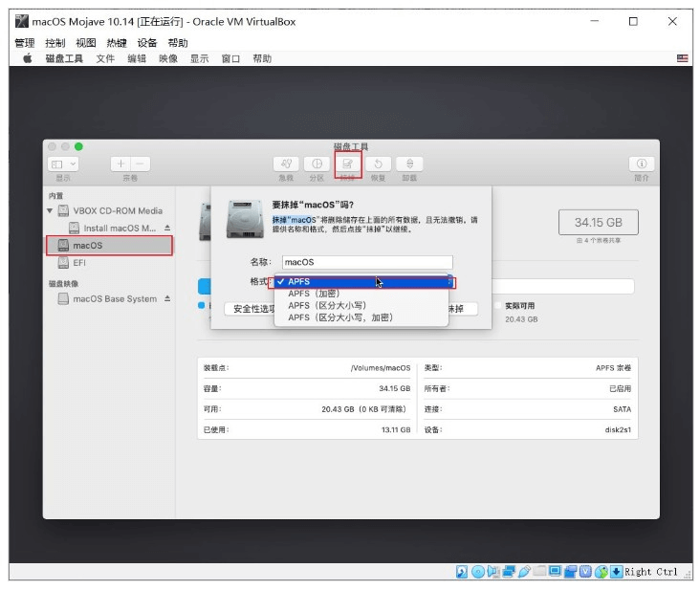The height and width of the screenshot is (590, 700).
Task: Click the Unmount (卸载) toolbar icon
Action: tap(409, 164)
